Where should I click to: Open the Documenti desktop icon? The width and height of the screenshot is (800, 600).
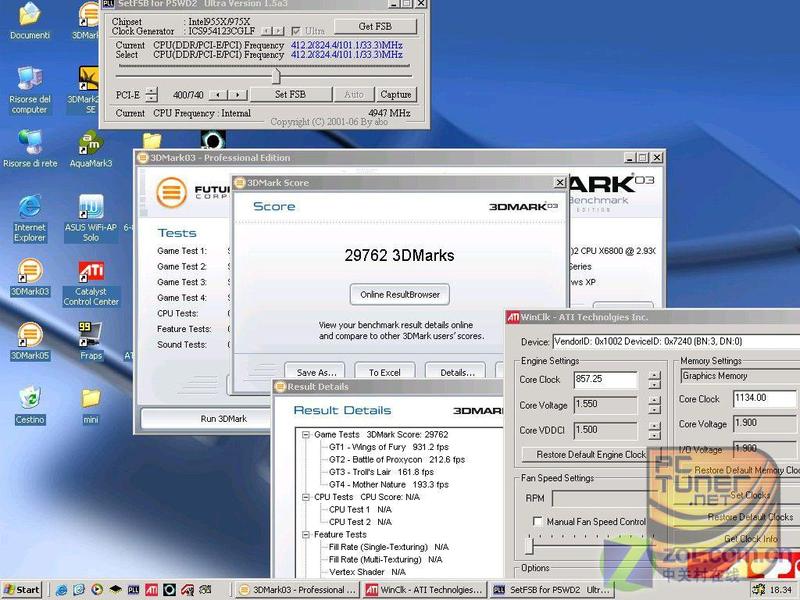pyautogui.click(x=30, y=21)
